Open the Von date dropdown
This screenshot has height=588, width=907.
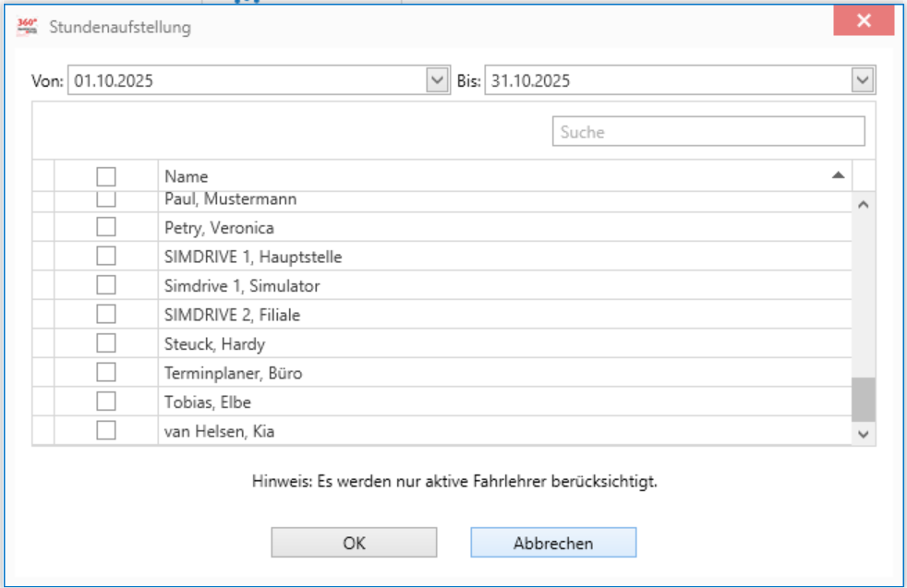point(437,80)
